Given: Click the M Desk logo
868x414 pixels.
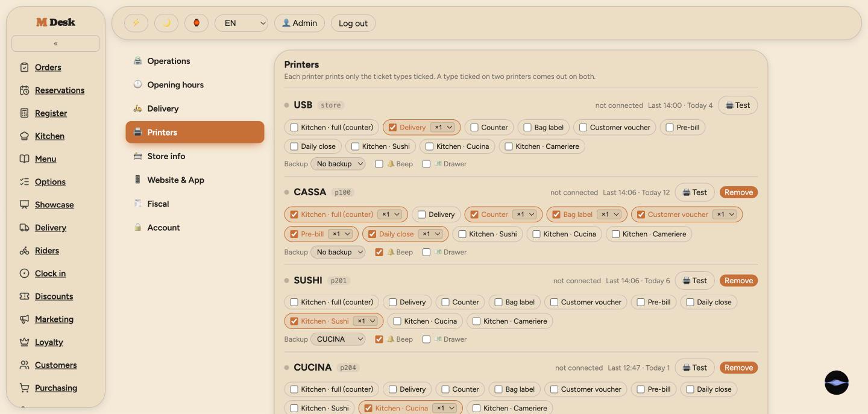Looking at the screenshot, I should pos(55,22).
